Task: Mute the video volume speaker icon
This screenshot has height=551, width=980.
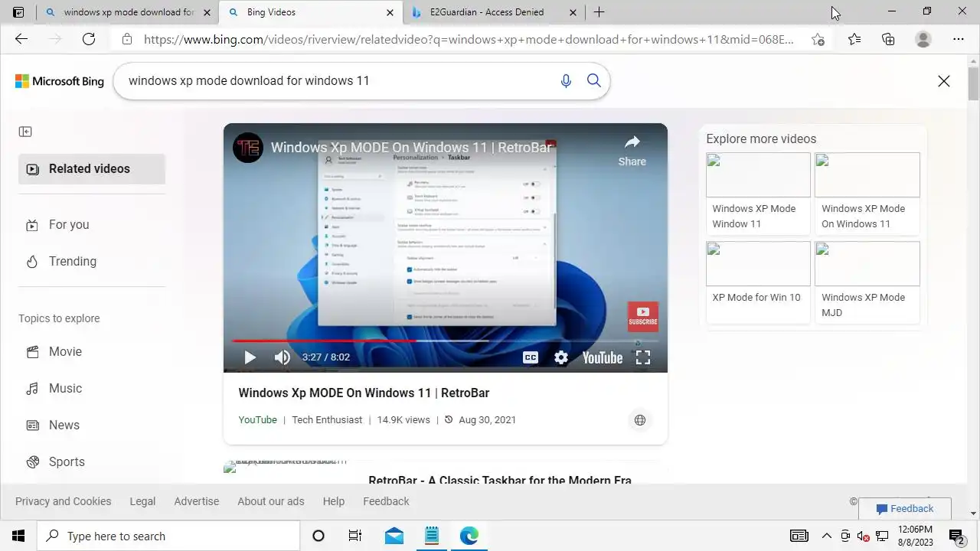Action: pos(283,357)
